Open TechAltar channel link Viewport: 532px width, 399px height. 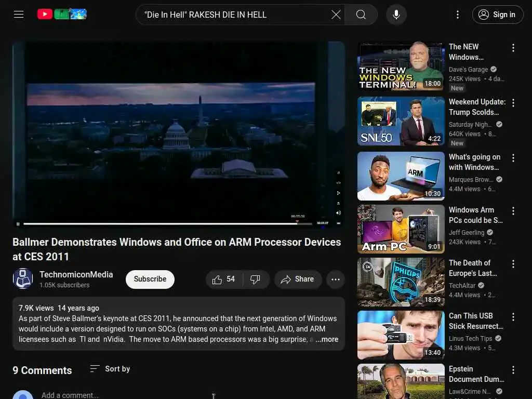click(462, 285)
